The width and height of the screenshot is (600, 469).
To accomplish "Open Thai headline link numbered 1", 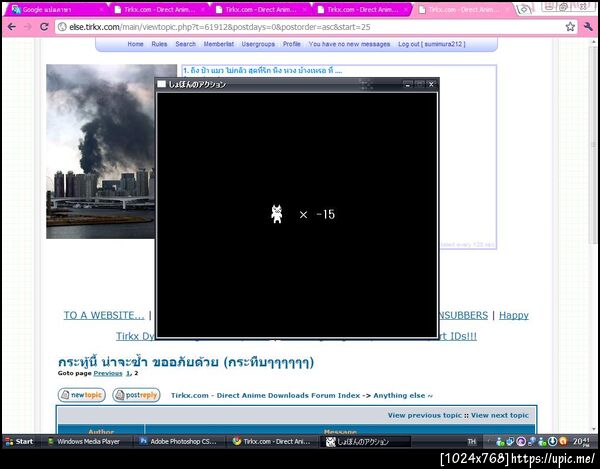I will click(x=262, y=70).
